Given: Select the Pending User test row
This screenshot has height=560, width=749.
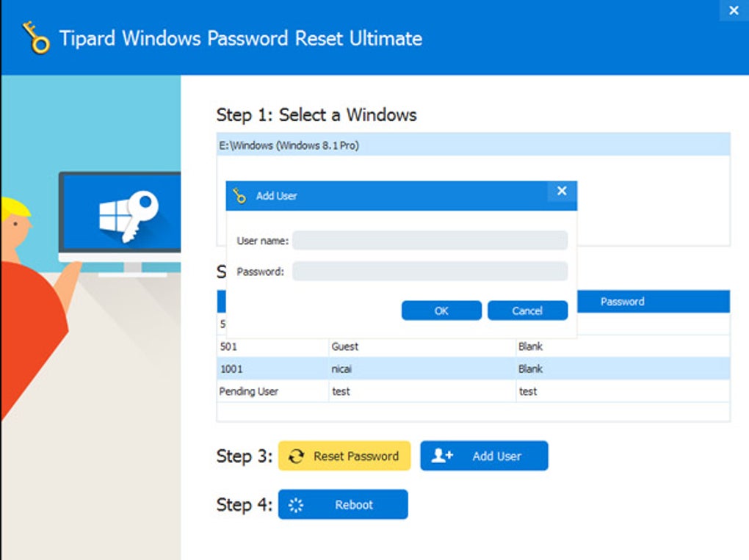Looking at the screenshot, I should click(473, 391).
